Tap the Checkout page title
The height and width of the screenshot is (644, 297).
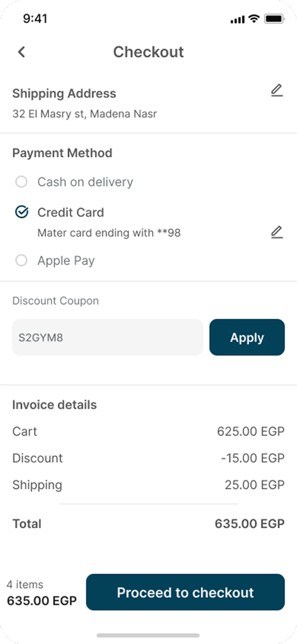click(148, 52)
